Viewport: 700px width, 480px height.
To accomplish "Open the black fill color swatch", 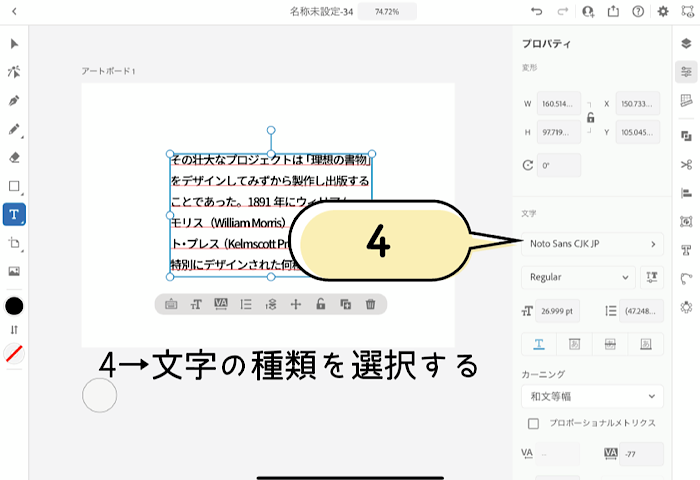I will click(14, 306).
